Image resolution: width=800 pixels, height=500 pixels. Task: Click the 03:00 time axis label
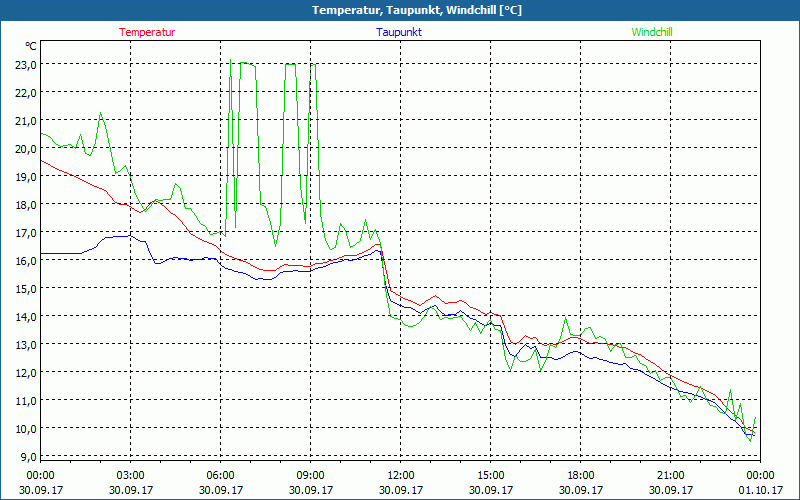pyautogui.click(x=130, y=475)
